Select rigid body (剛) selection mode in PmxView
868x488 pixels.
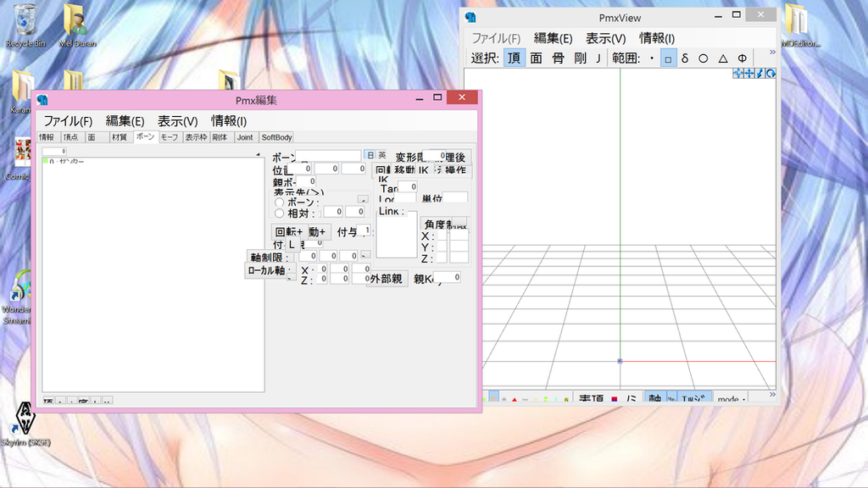pos(580,58)
